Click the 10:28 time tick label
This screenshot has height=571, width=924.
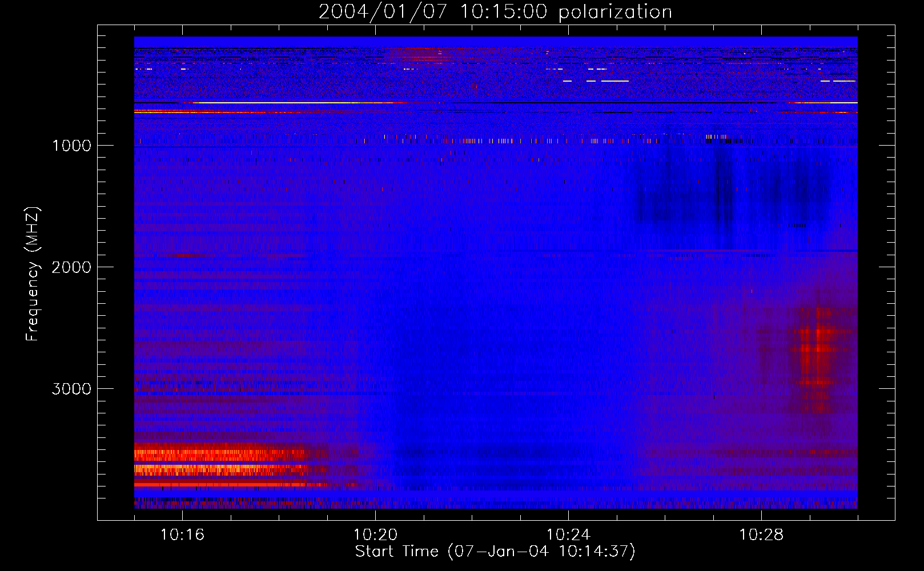click(x=761, y=534)
